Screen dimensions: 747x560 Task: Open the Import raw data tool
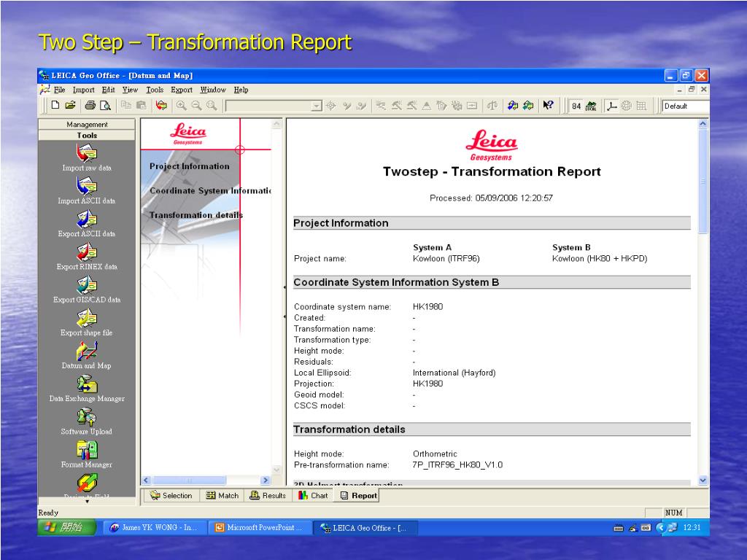point(87,158)
